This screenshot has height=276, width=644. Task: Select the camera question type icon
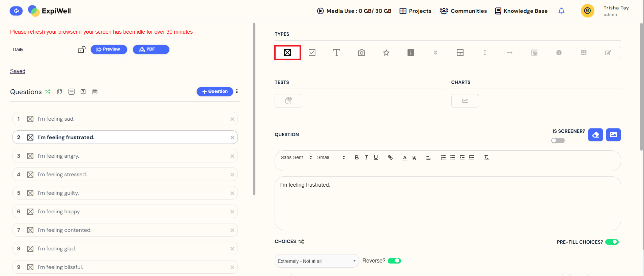361,53
